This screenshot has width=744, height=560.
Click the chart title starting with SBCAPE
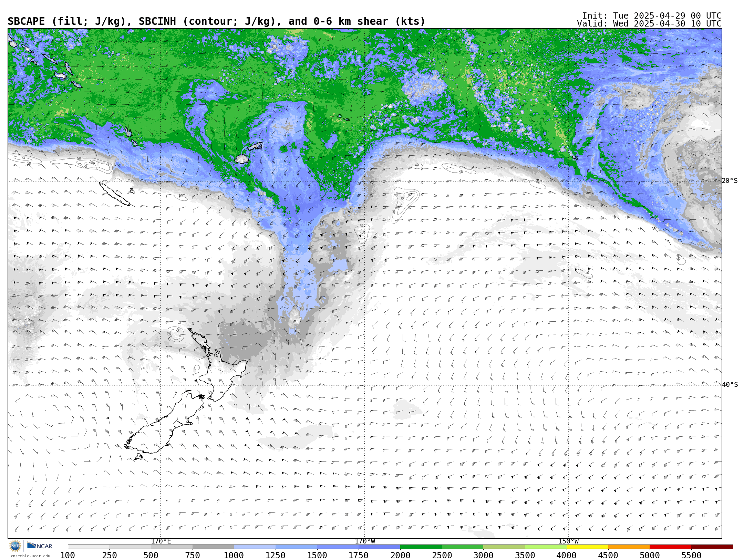click(x=216, y=21)
